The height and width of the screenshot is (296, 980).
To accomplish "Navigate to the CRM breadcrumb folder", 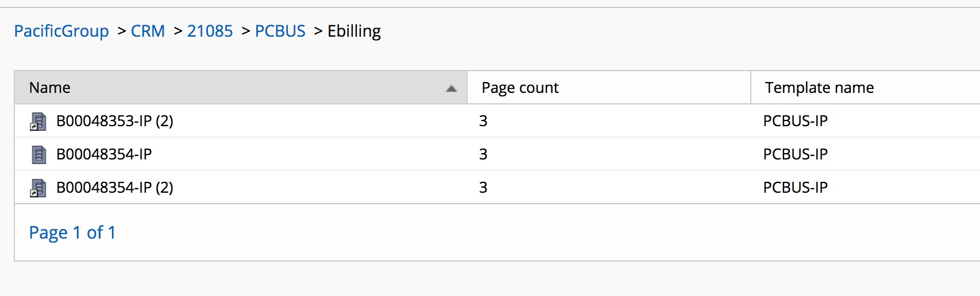I will point(148,31).
